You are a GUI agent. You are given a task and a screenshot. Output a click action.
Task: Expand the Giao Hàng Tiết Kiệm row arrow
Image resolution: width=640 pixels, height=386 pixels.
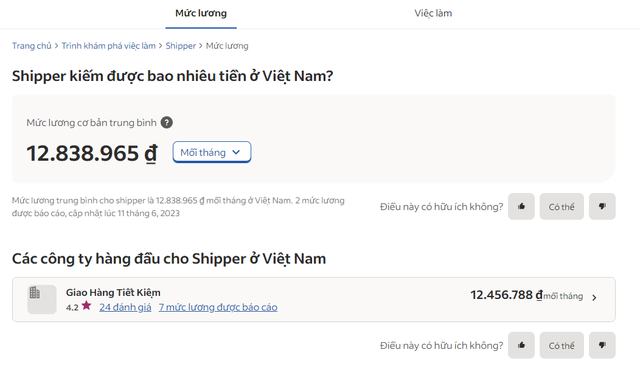click(x=594, y=297)
